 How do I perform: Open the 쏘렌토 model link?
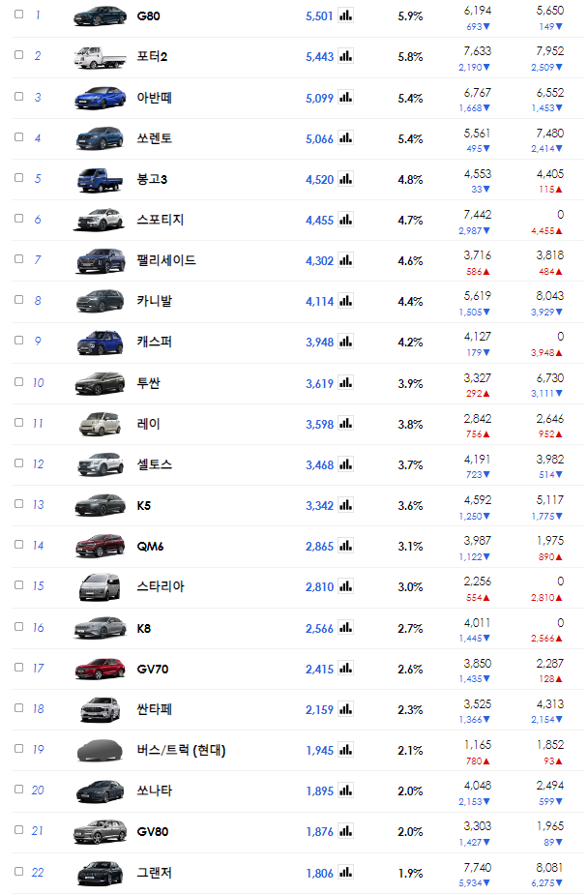point(154,138)
